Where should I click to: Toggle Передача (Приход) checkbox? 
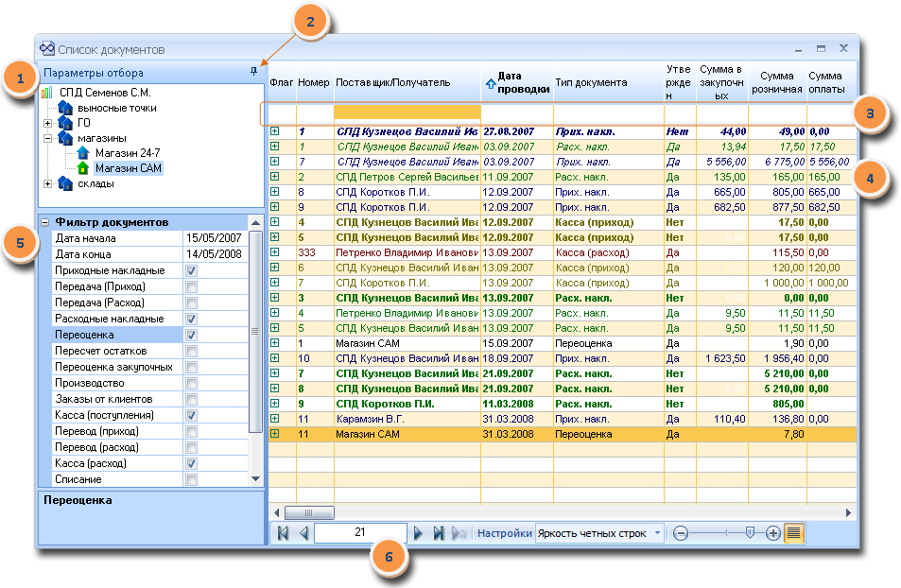click(x=191, y=286)
